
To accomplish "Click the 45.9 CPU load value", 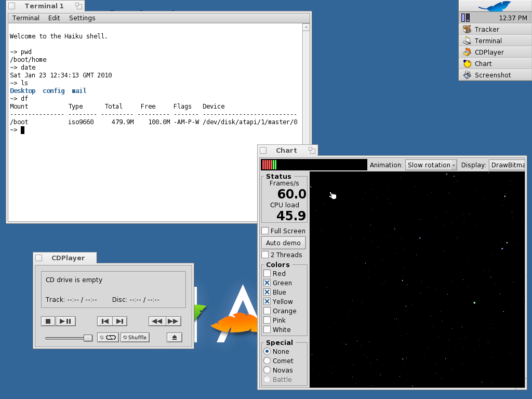I will tap(291, 216).
